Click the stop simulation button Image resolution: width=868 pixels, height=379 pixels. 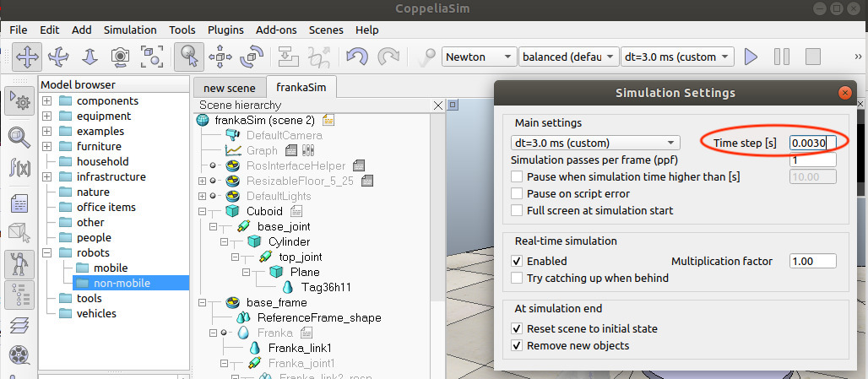812,57
